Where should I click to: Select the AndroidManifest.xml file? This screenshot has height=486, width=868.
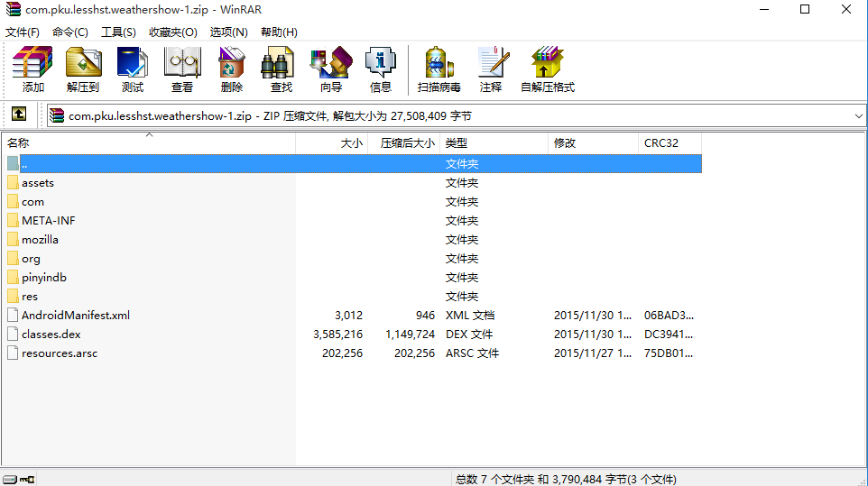[76, 316]
